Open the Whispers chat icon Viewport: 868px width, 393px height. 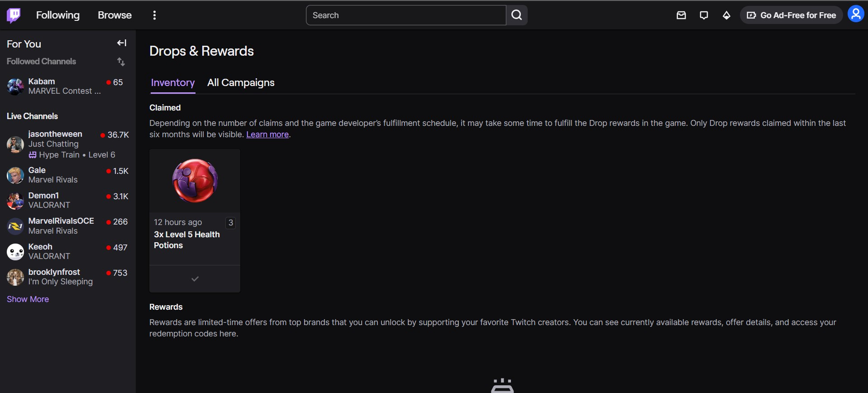pyautogui.click(x=704, y=15)
